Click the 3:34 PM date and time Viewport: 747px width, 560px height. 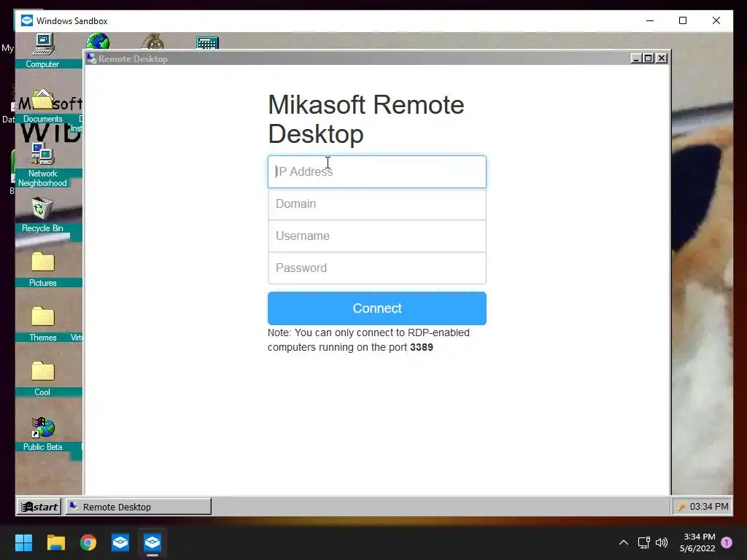coord(697,542)
